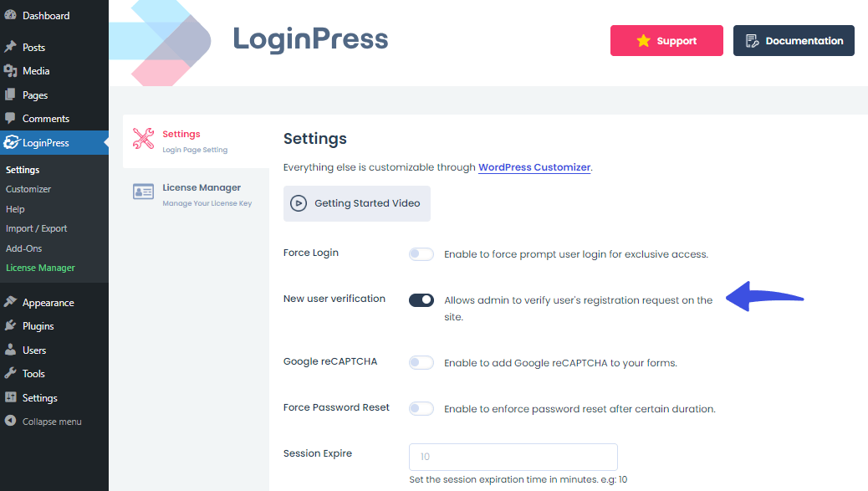Click the session expiration hint text
The image size is (868, 491).
tap(518, 479)
